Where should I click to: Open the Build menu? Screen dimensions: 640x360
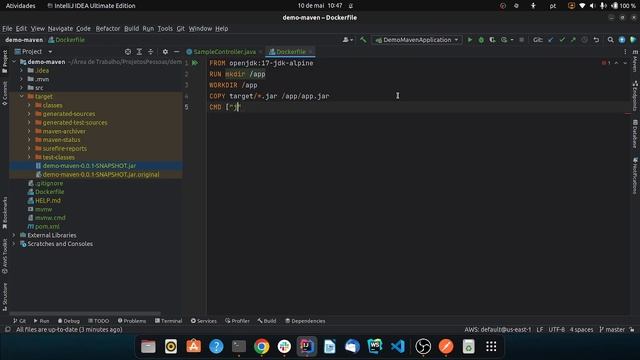[131, 29]
